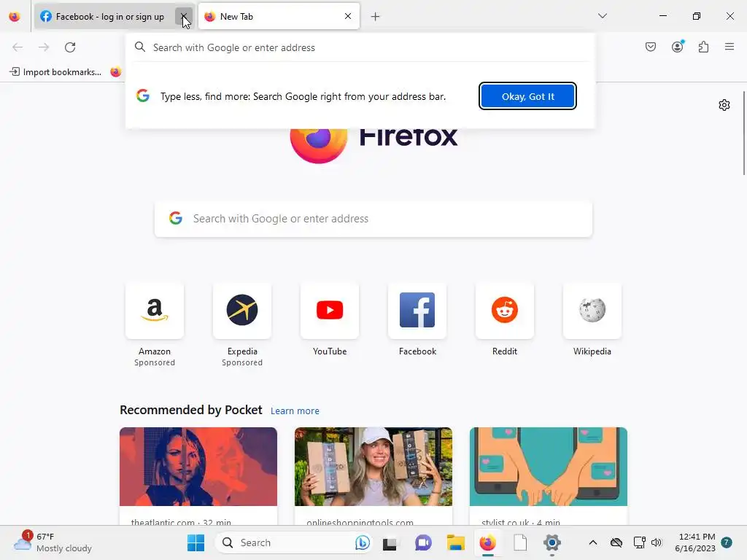Save page to Pocket icon
The width and height of the screenshot is (747, 560).
pyautogui.click(x=651, y=47)
